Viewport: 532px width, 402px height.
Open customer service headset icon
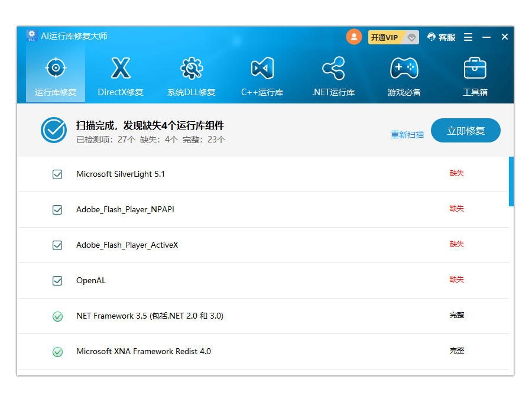432,37
